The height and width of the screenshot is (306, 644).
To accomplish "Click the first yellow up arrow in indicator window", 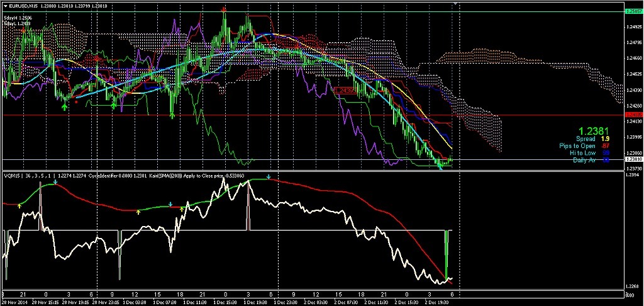I will (x=19, y=206).
